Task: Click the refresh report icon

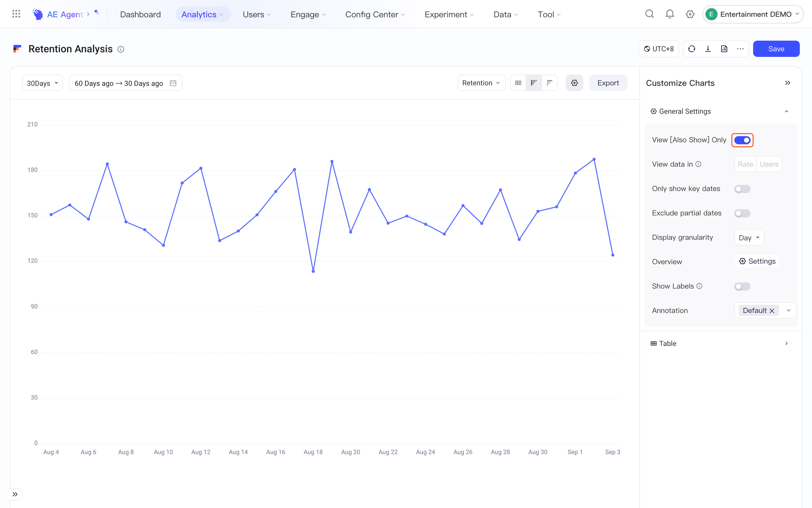Action: pyautogui.click(x=691, y=49)
